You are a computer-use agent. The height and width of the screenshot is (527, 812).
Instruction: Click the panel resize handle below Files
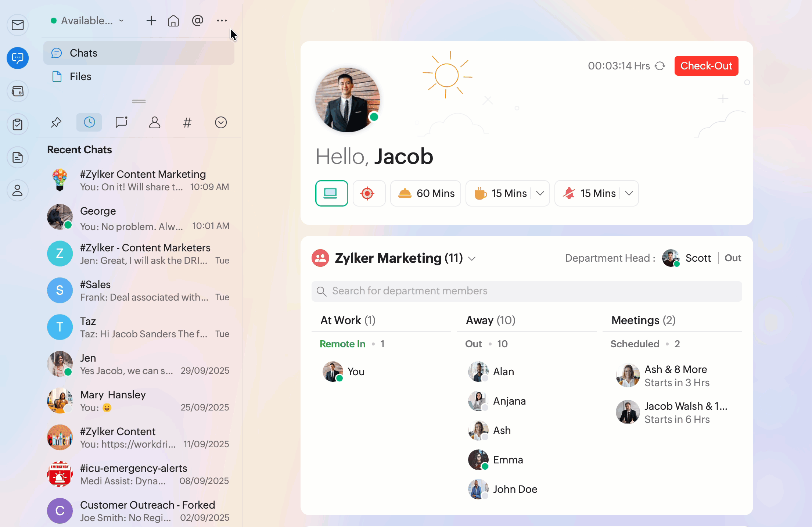click(139, 101)
